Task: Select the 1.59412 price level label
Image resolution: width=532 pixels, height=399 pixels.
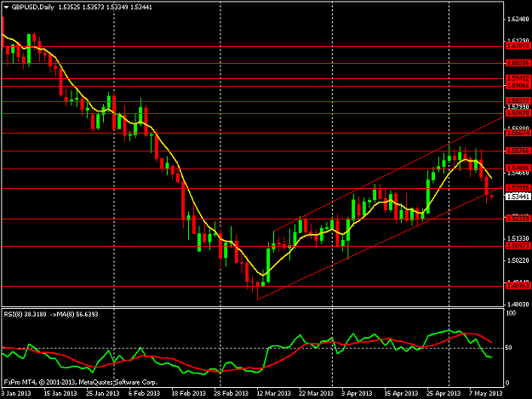Action: 518,78
